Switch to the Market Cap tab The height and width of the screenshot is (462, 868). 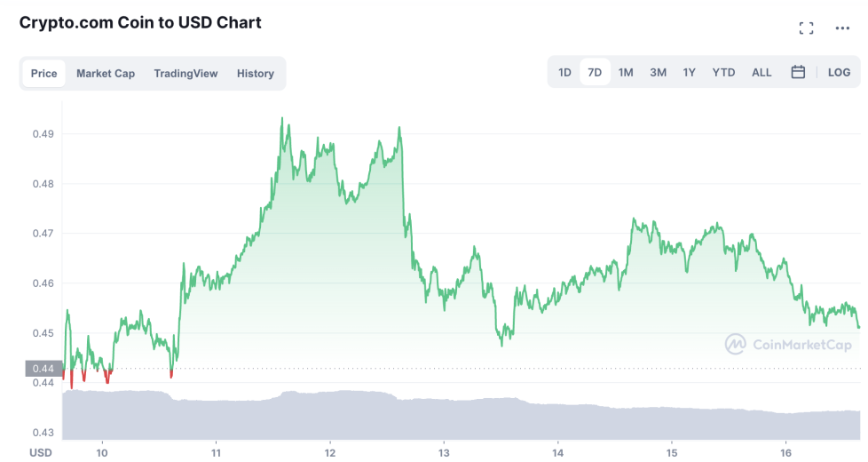[106, 73]
